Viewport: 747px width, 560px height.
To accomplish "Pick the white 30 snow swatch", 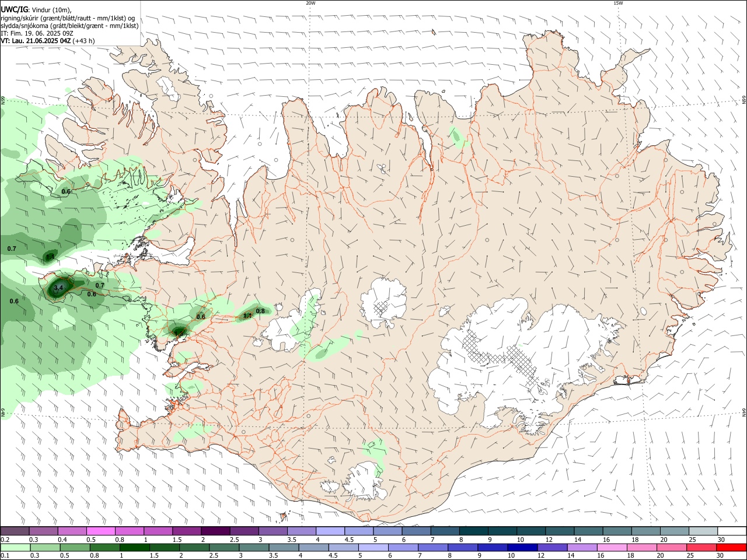I will [731, 531].
